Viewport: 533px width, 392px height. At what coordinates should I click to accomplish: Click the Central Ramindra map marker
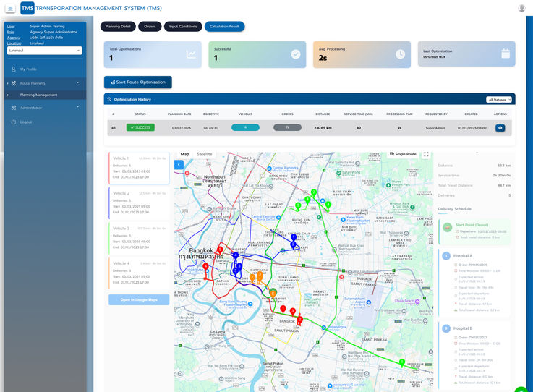point(270,169)
